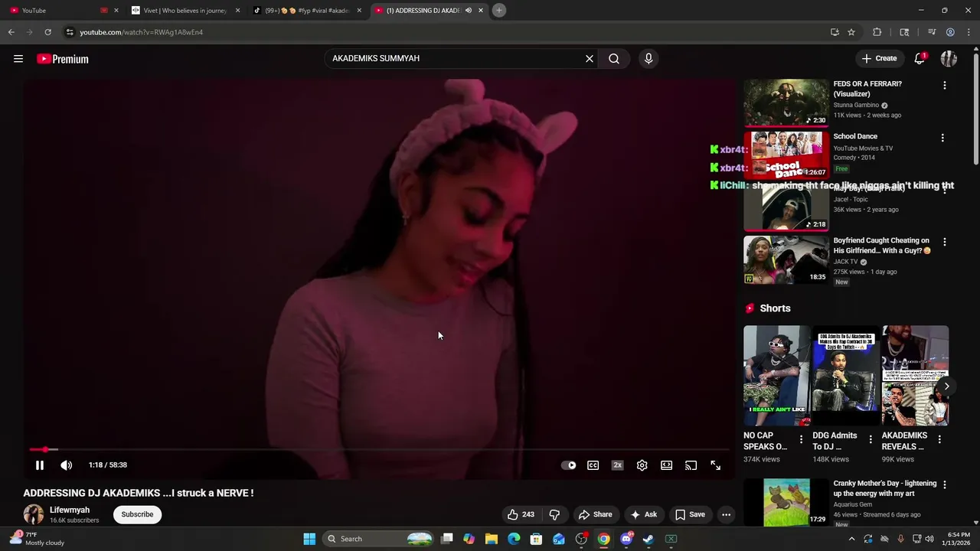Pause the video

click(x=40, y=465)
